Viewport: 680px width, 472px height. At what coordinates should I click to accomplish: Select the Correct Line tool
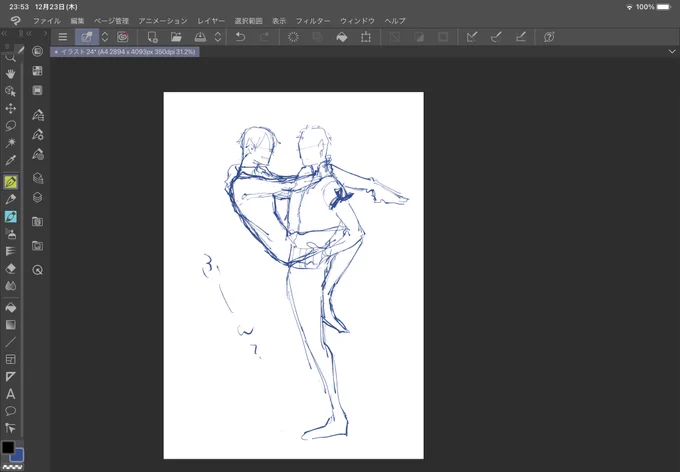10,428
